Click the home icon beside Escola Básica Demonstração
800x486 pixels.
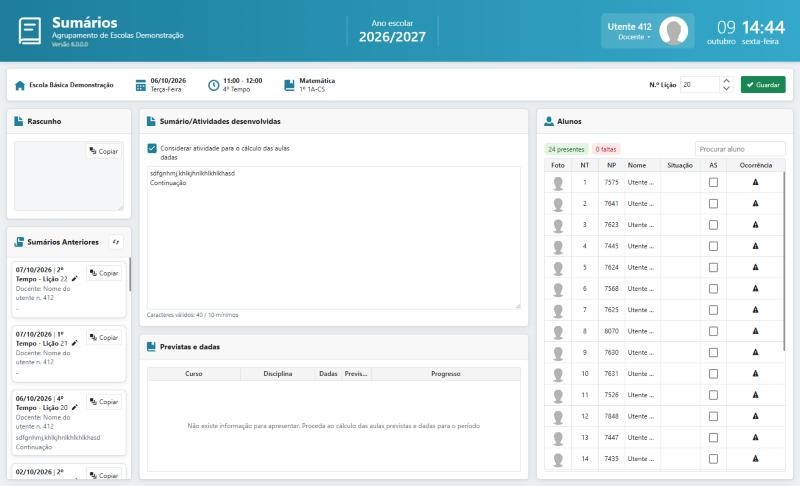[20, 85]
